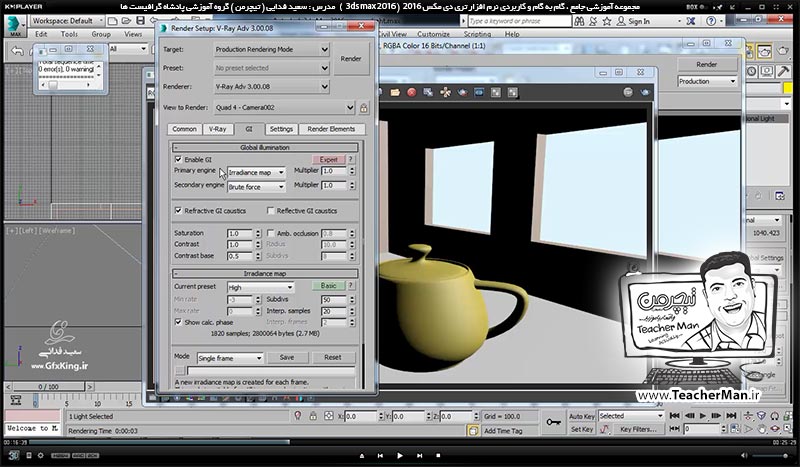The height and width of the screenshot is (467, 800).
Task: Toggle Enable GI checkbox
Action: point(178,159)
